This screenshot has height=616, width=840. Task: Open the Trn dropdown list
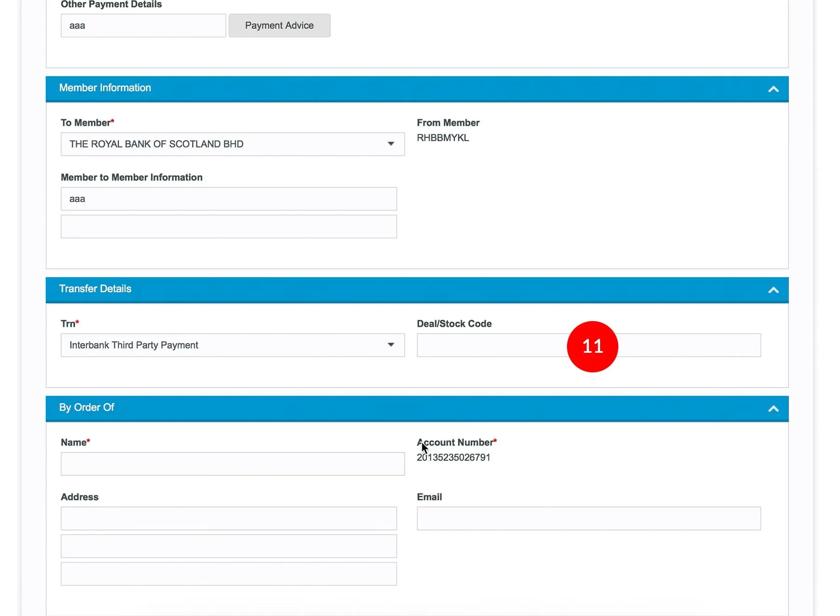coord(232,345)
